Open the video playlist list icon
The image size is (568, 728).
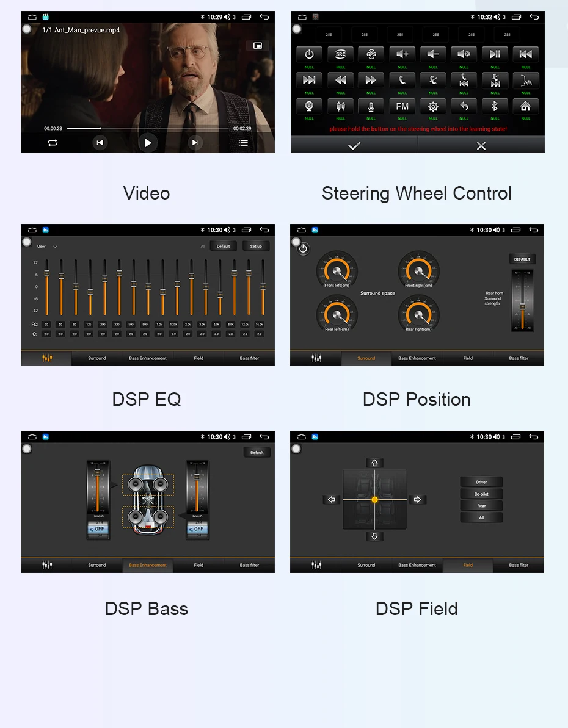click(243, 143)
